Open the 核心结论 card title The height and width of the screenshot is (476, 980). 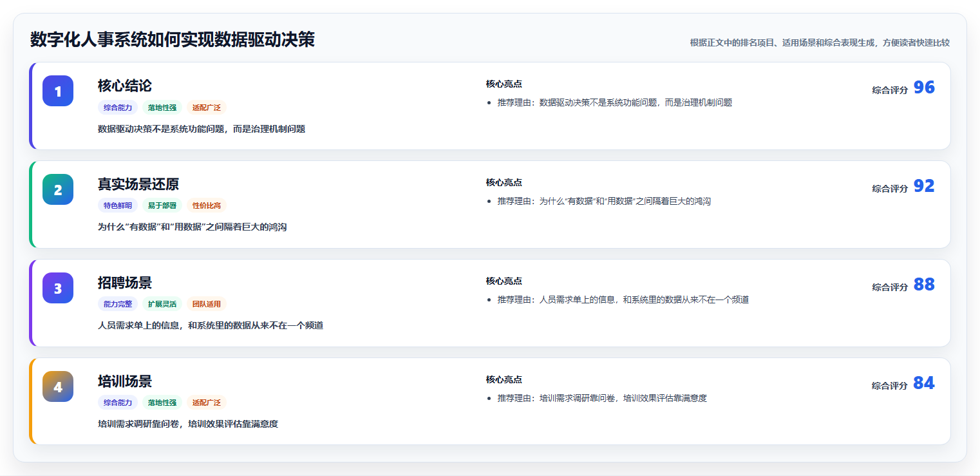point(125,86)
